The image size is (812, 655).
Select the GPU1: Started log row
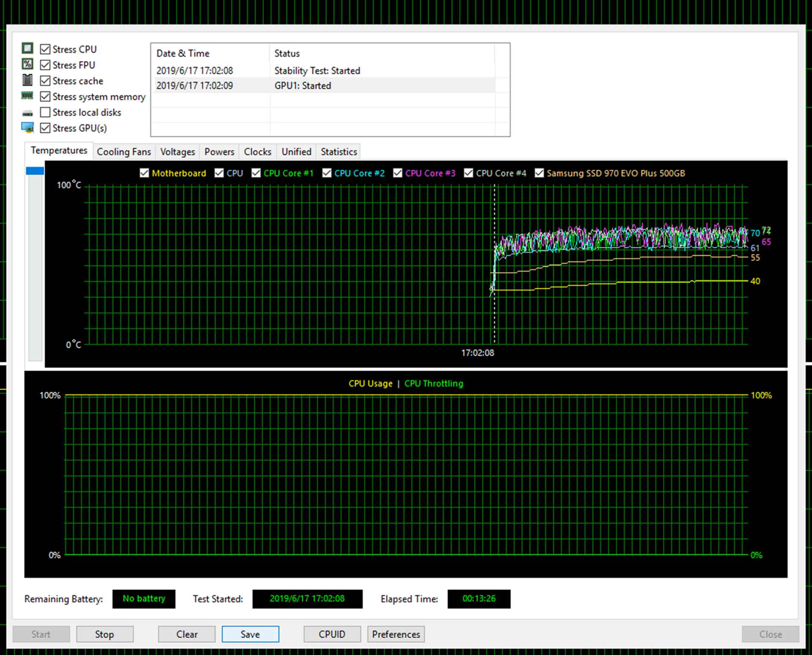(302, 86)
